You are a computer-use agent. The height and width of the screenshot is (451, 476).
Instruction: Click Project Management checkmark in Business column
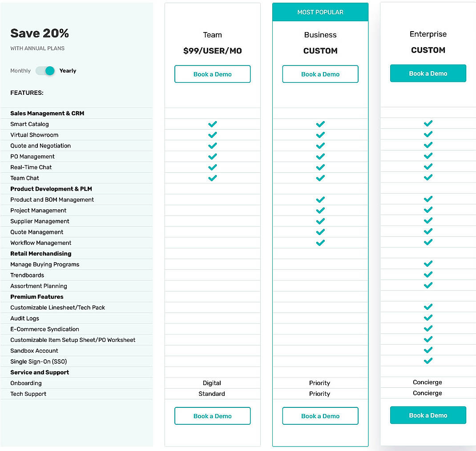[x=320, y=210]
